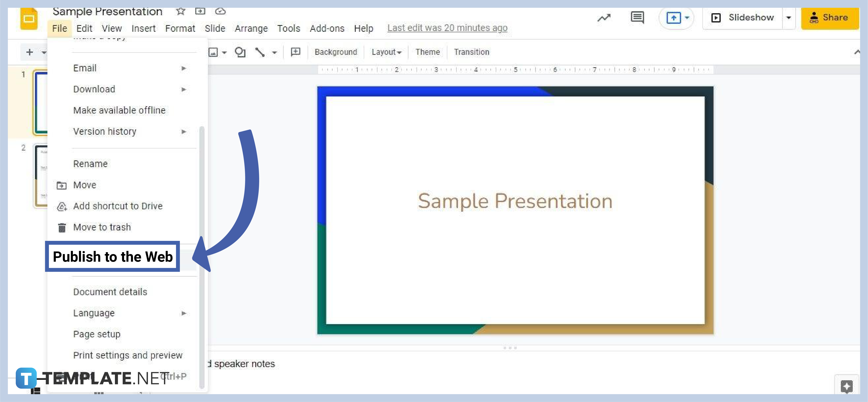Select Publish to the Web menu item
The width and height of the screenshot is (868, 402).
click(113, 257)
